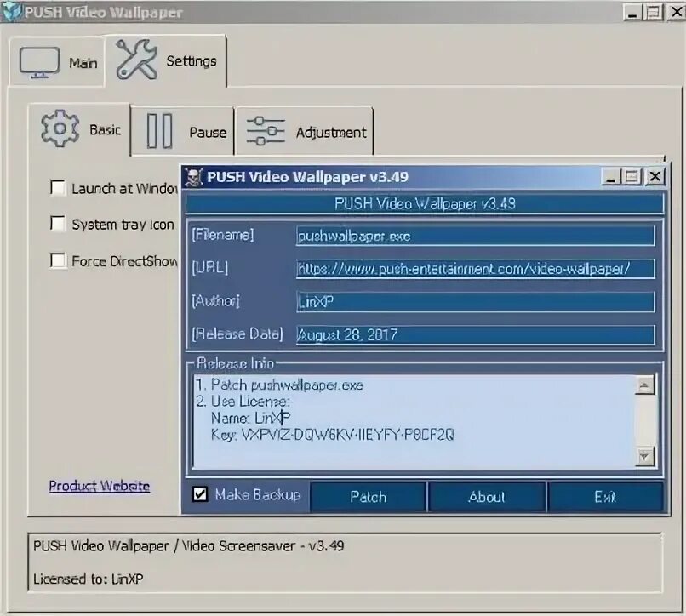
Task: Uncheck the Make Backup checkbox
Action: pyautogui.click(x=200, y=494)
